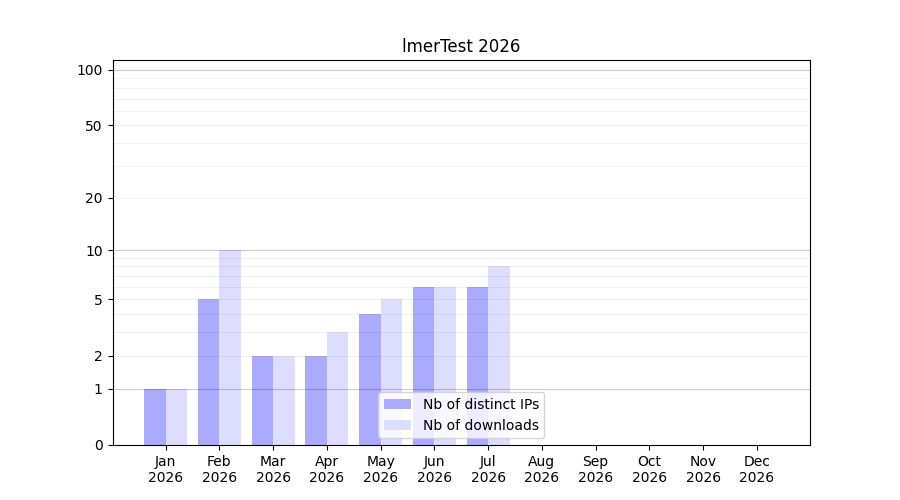Click the 'Jul 2026' x-axis label
The height and width of the screenshot is (500, 900).
coord(488,470)
